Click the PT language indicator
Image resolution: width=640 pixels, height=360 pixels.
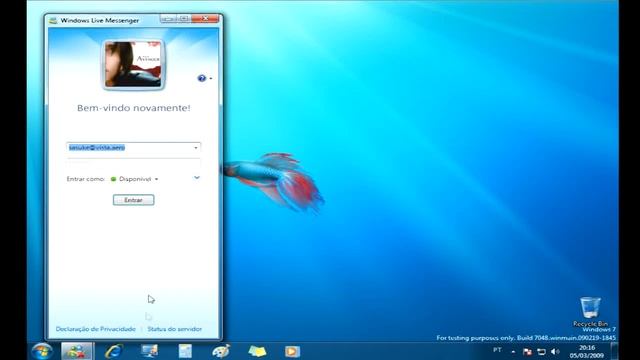click(497, 350)
